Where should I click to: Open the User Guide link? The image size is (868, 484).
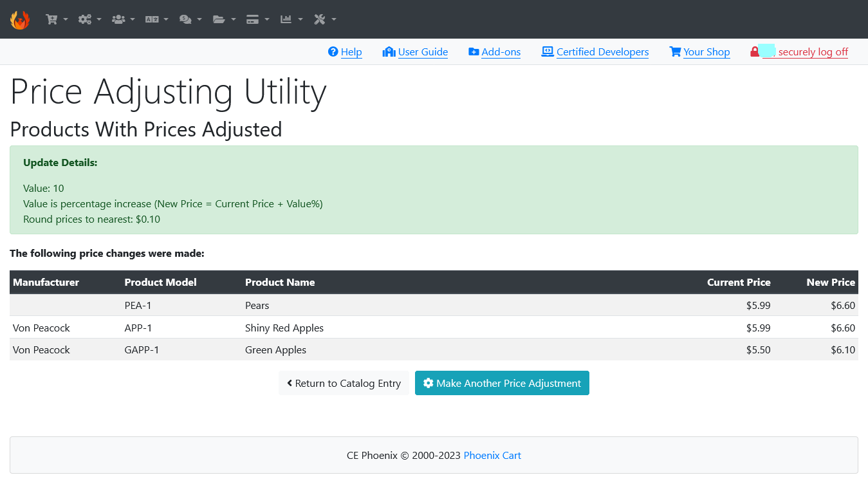[x=415, y=52]
